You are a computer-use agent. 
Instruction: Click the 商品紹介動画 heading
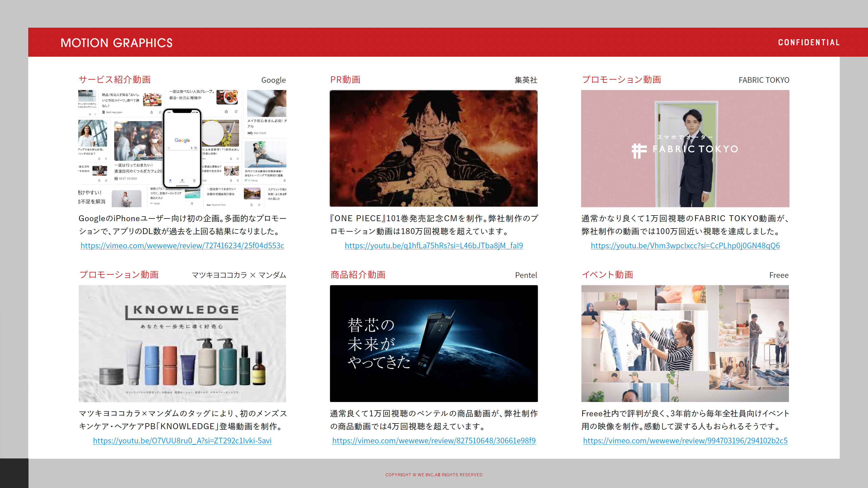pyautogui.click(x=358, y=274)
